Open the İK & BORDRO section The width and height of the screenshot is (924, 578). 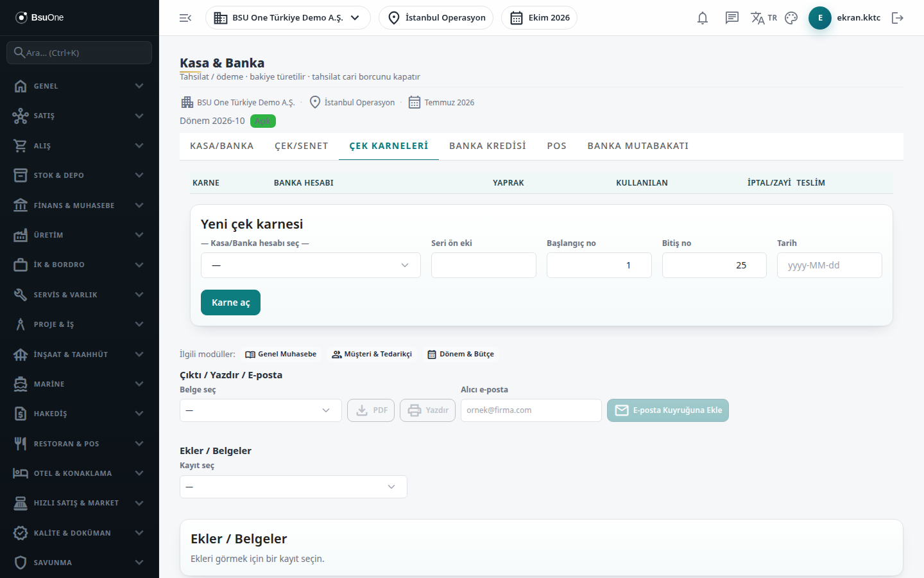80,265
